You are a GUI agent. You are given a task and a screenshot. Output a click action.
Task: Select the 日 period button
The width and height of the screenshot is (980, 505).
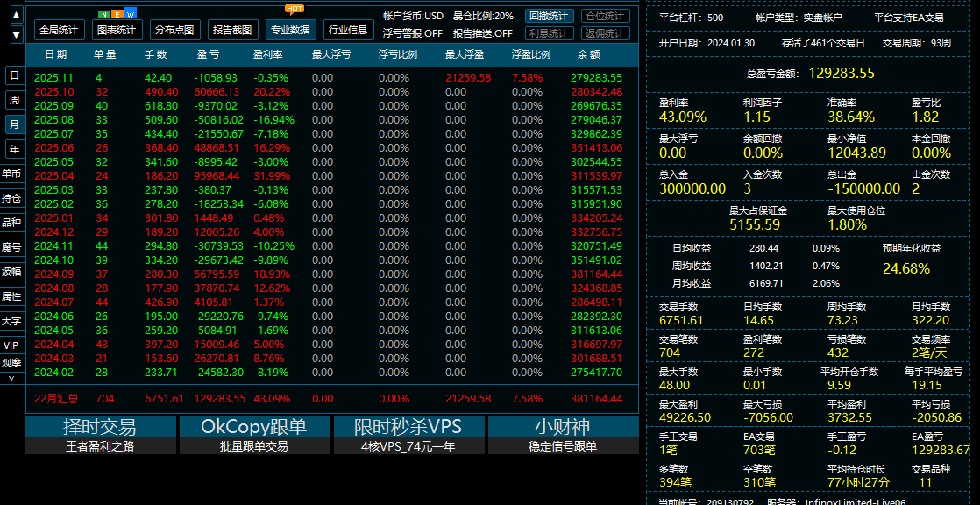(15, 75)
